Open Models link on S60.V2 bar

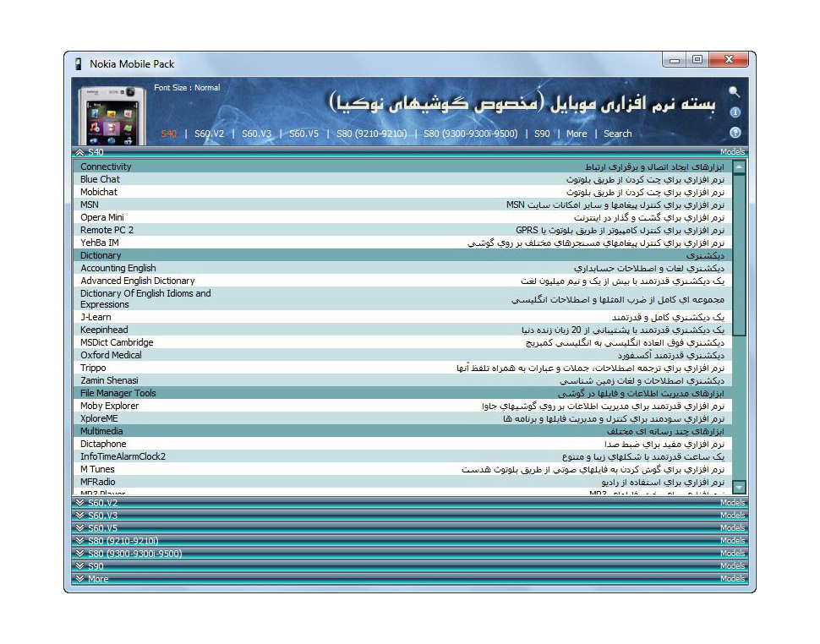(732, 503)
